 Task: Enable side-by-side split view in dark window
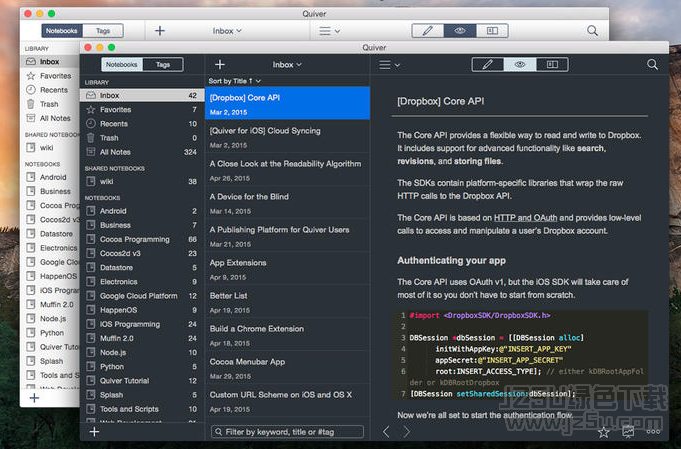[551, 64]
